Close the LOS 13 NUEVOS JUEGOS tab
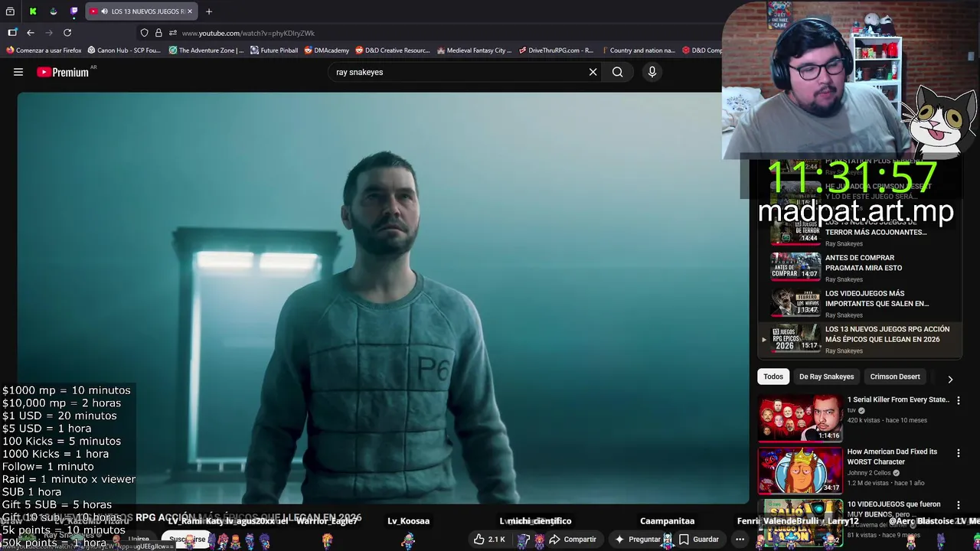Viewport: 980px width, 551px height. pyautogui.click(x=190, y=11)
